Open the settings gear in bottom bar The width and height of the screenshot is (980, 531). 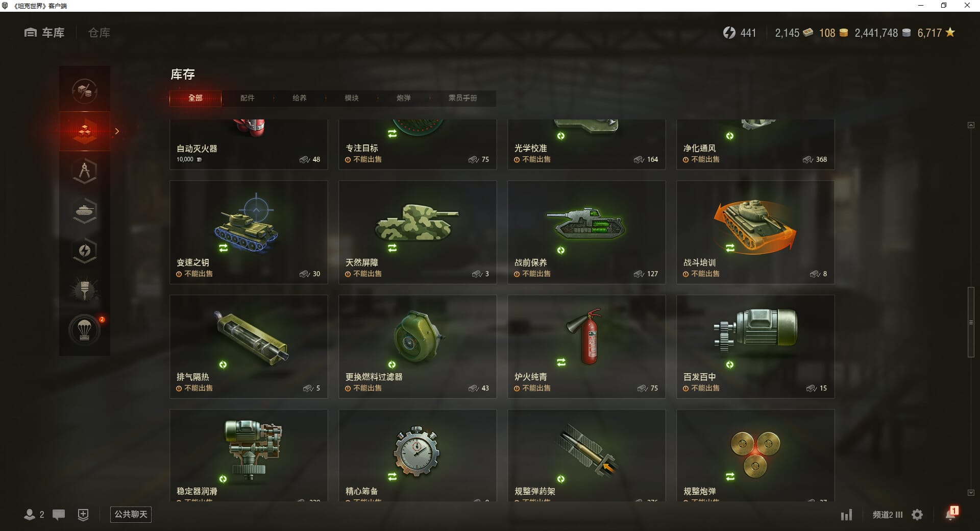coord(917,515)
